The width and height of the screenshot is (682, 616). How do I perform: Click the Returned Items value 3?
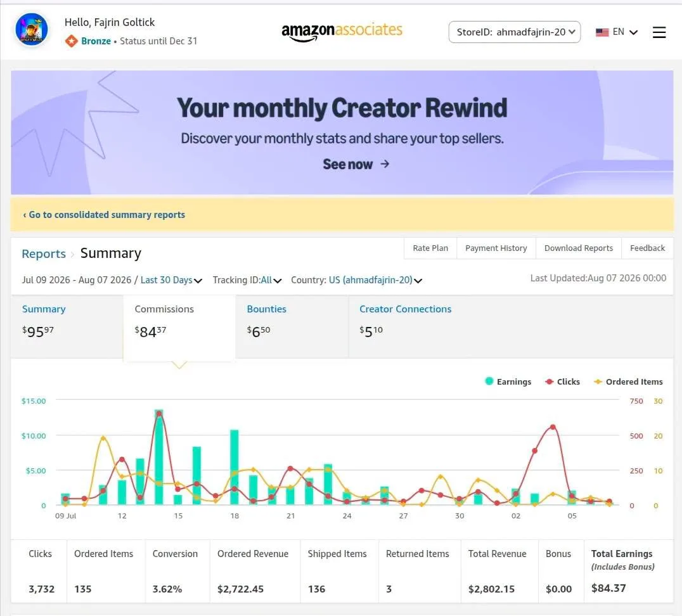(389, 589)
